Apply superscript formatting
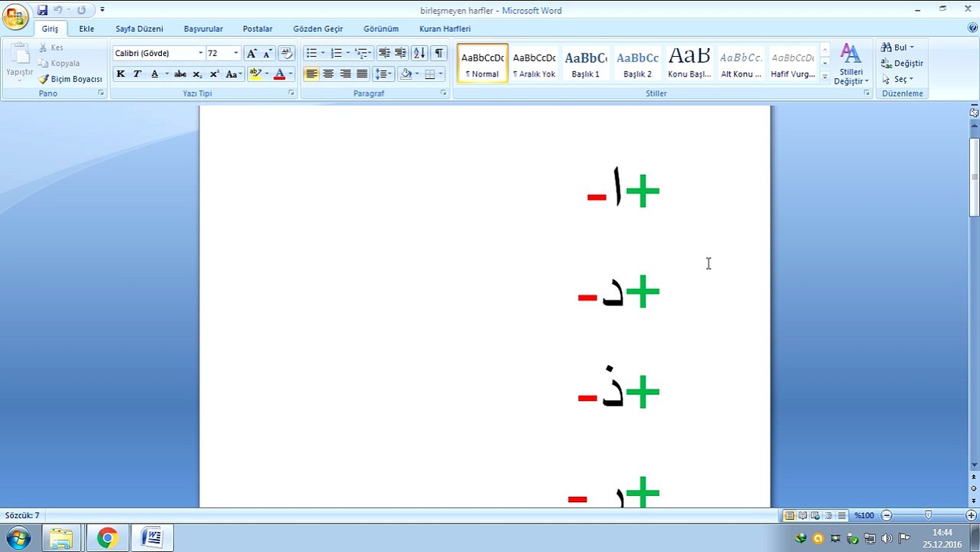This screenshot has width=980, height=552. [x=214, y=74]
